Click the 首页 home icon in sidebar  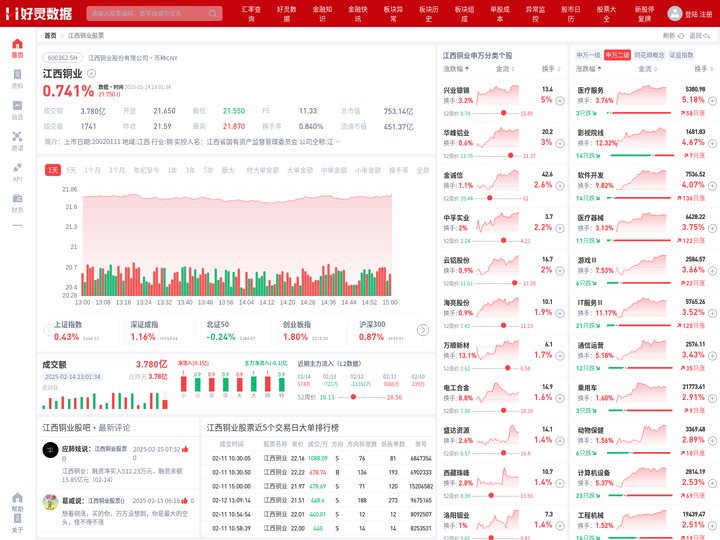click(17, 44)
